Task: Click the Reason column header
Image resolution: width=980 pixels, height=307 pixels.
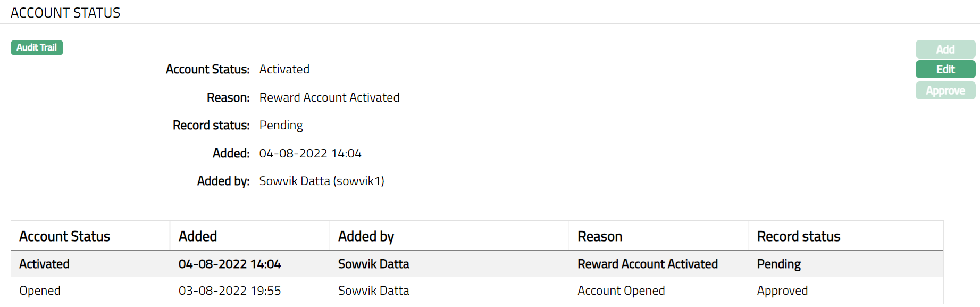Action: [600, 236]
